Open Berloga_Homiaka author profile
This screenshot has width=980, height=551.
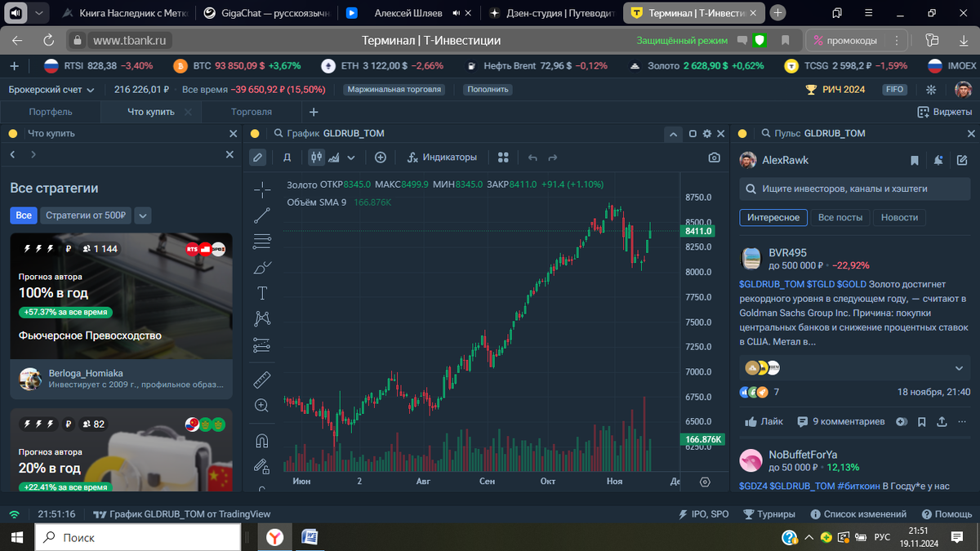(122, 379)
